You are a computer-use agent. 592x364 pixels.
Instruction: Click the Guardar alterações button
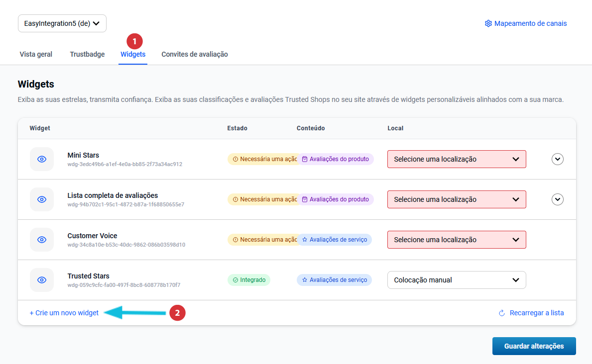click(534, 346)
